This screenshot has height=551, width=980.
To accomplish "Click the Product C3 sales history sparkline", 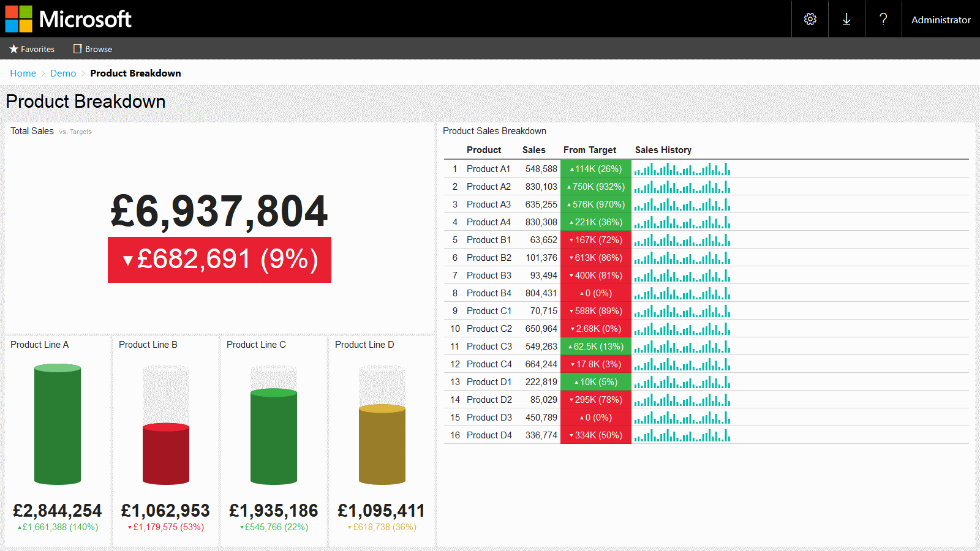I will pyautogui.click(x=682, y=347).
